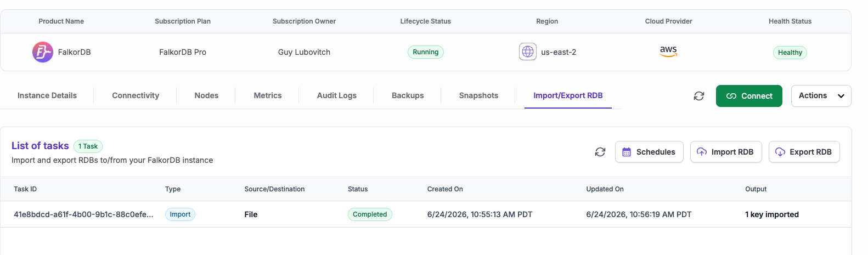Click the Completed status badge
Image resolution: width=868 pixels, height=255 pixels.
(x=370, y=214)
